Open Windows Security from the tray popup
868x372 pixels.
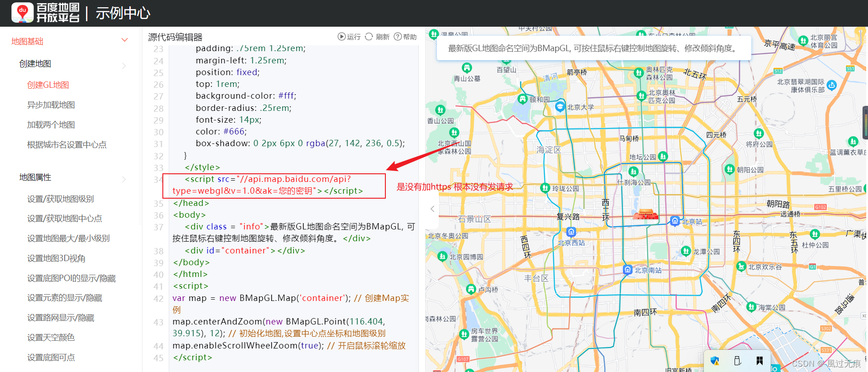coord(715,361)
